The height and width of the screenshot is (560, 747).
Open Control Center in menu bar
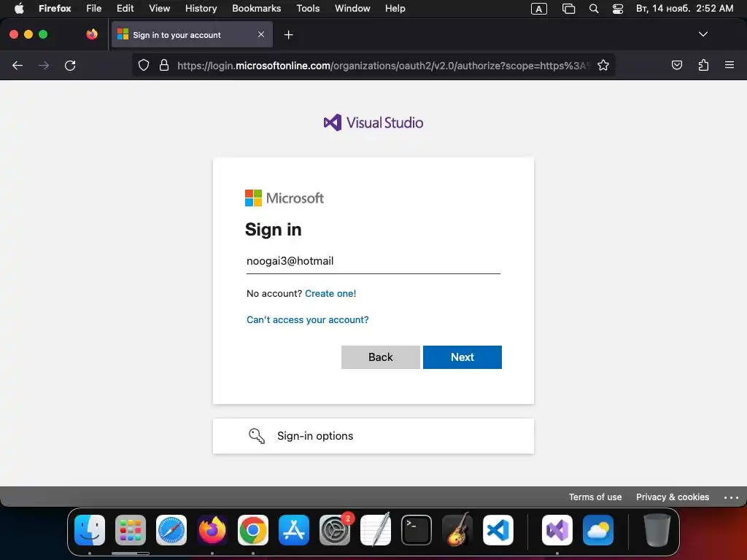point(617,9)
